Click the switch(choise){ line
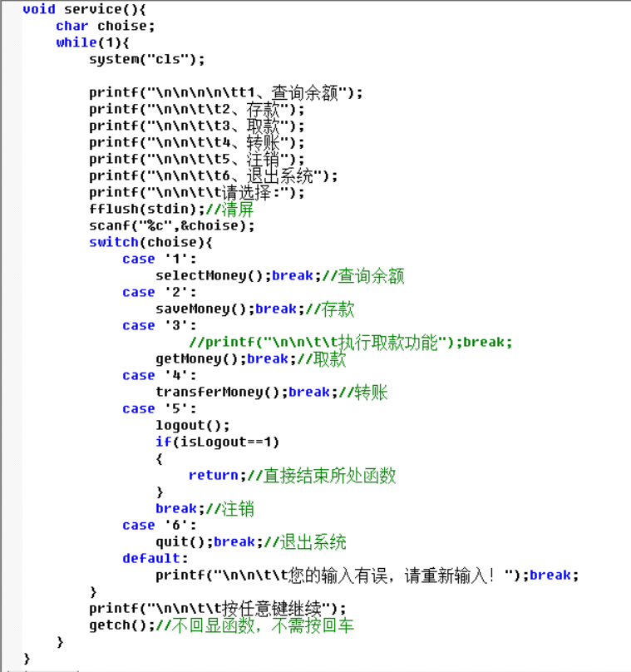 150,243
